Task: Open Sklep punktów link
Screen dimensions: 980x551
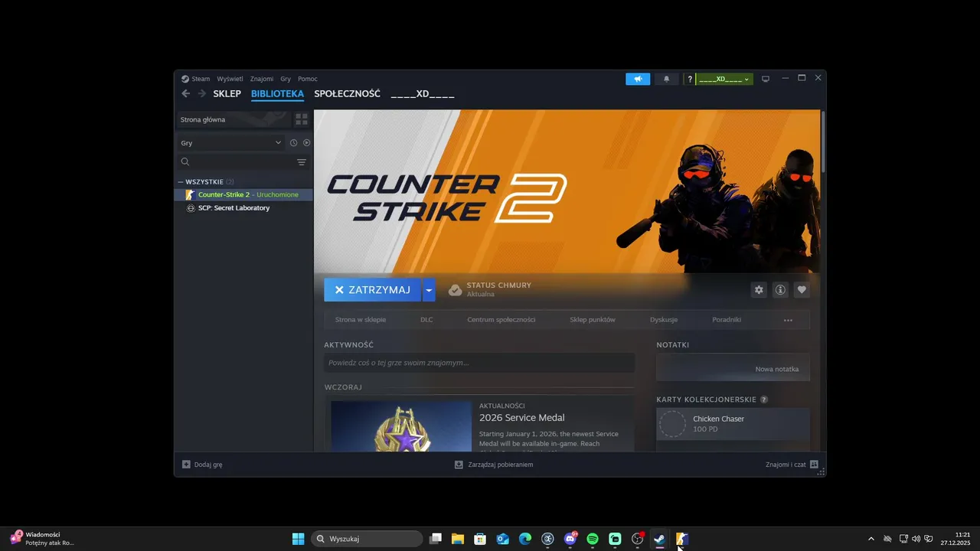Action: point(593,320)
